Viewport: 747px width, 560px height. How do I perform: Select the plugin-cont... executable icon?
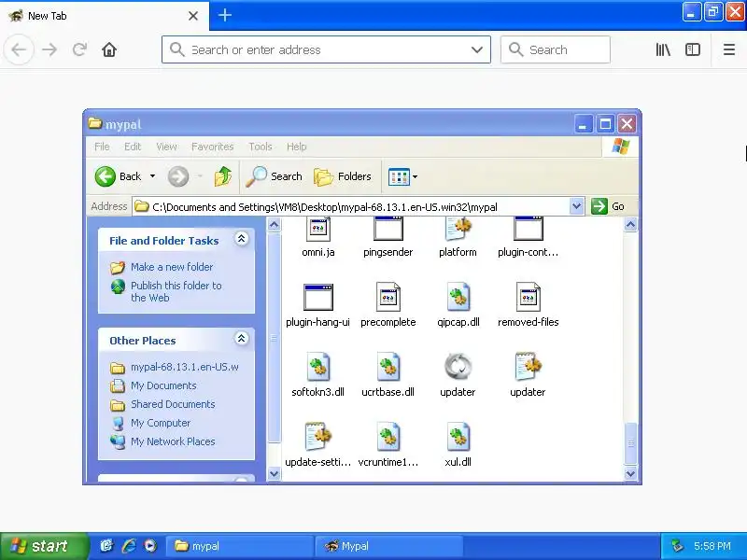pos(528,229)
